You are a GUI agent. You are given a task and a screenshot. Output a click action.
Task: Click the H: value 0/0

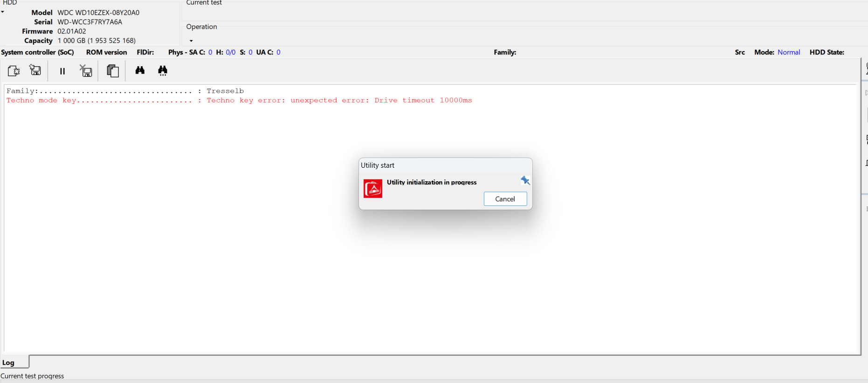coord(231,52)
